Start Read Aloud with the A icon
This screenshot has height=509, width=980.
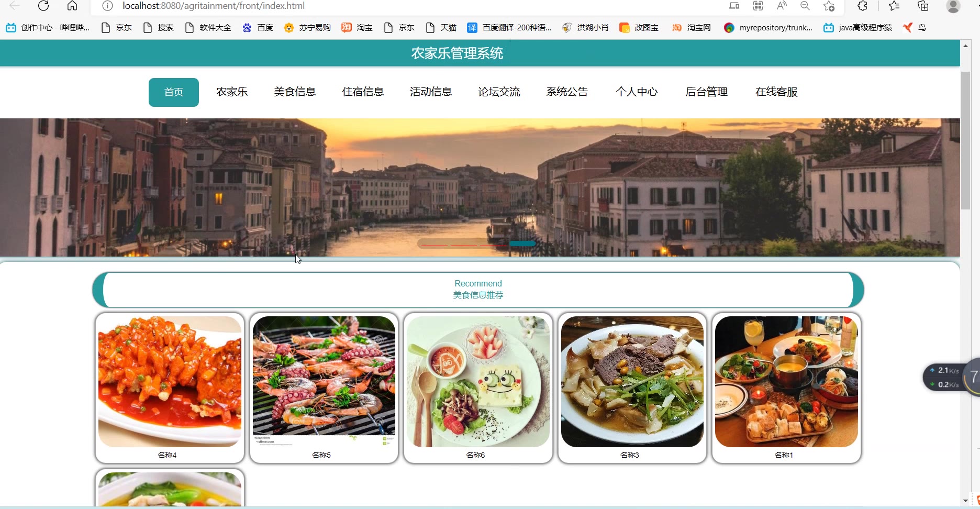point(782,6)
